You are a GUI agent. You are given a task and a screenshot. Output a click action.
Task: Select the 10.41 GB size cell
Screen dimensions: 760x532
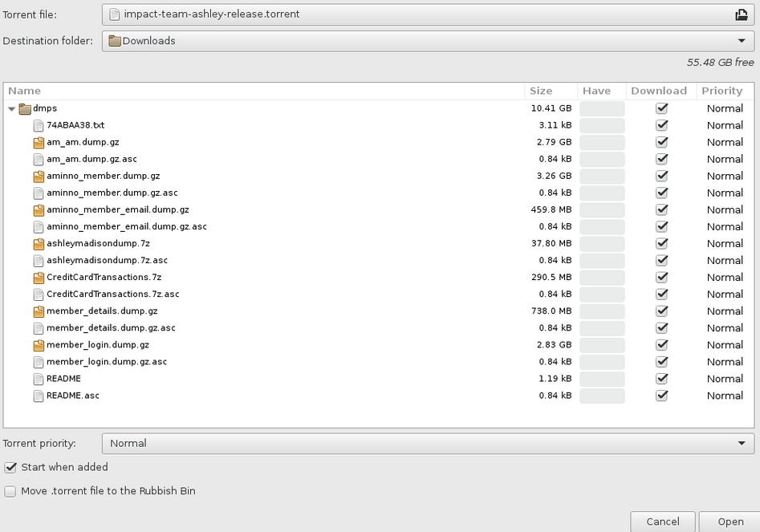click(551, 108)
